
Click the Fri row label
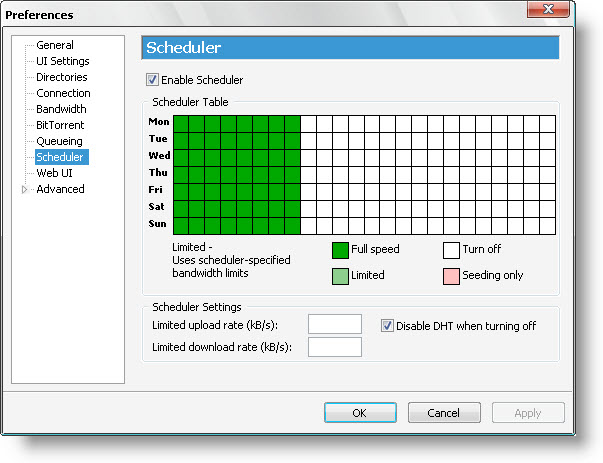click(155, 190)
